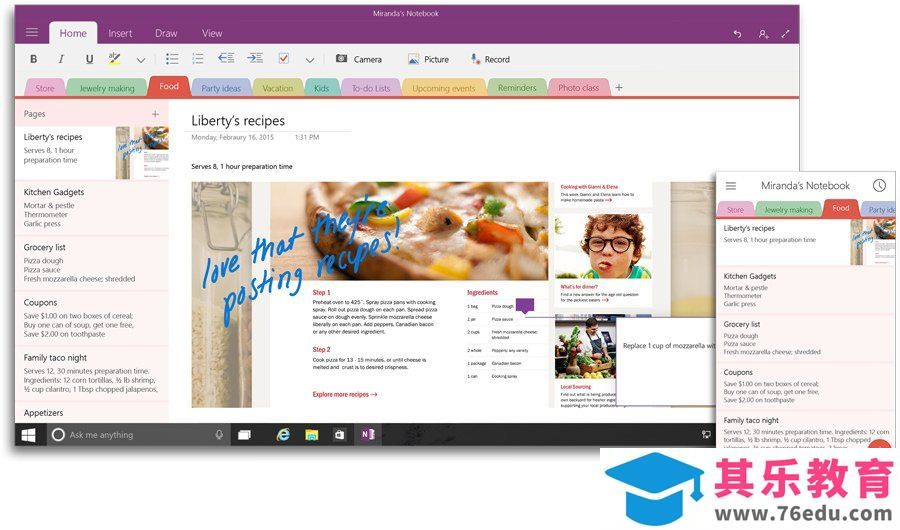Insert a Picture

click(428, 59)
